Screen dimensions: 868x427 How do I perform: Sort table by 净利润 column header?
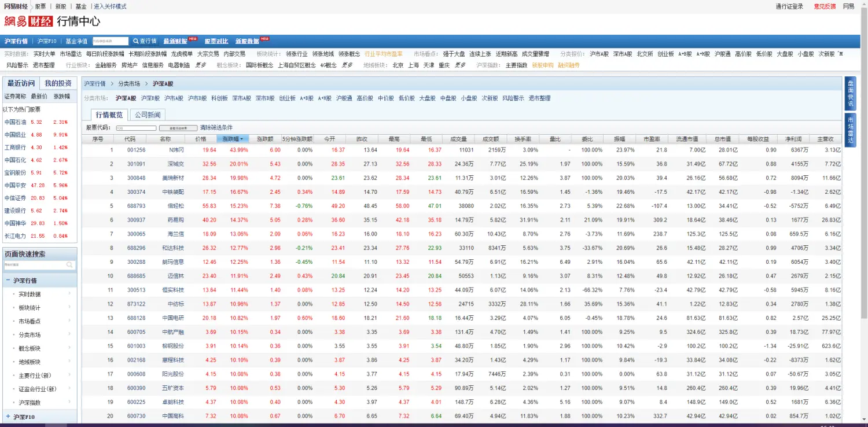pos(793,139)
